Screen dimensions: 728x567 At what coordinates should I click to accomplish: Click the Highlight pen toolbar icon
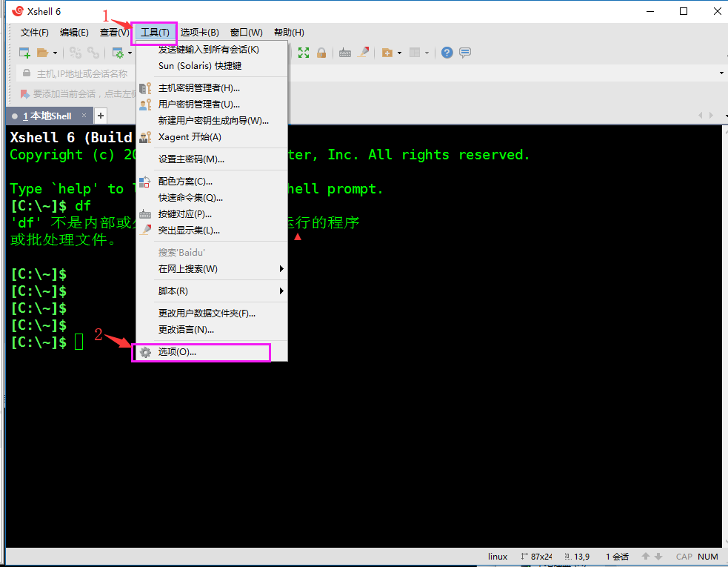point(363,53)
